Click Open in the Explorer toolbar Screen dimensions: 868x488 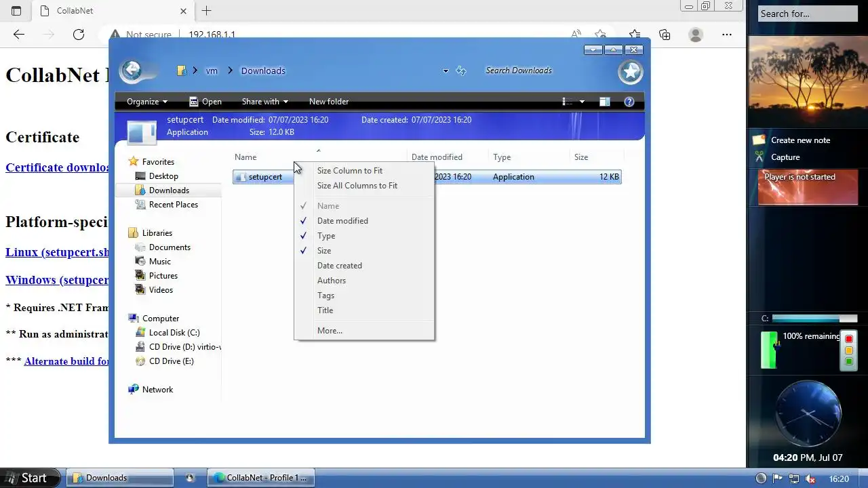pyautogui.click(x=205, y=102)
